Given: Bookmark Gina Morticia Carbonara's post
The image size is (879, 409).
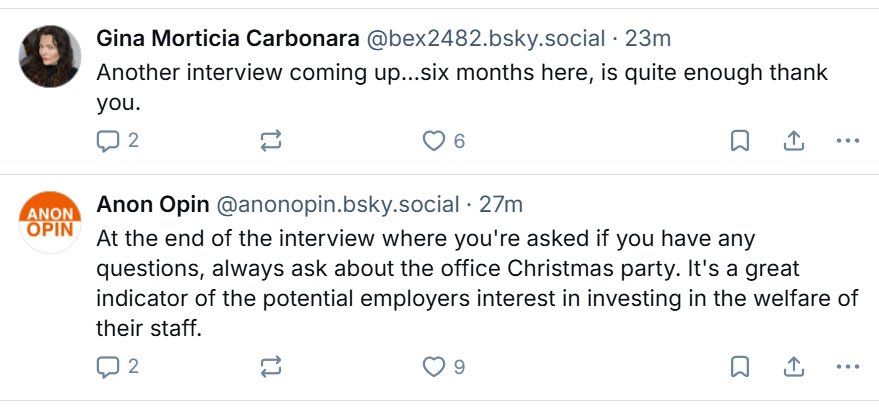Looking at the screenshot, I should 739,141.
